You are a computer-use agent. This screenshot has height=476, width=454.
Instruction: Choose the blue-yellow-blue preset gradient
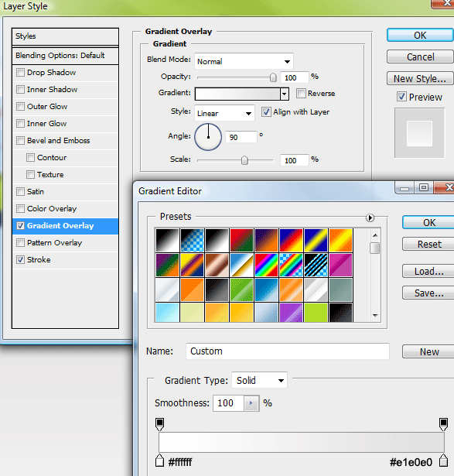tap(316, 241)
